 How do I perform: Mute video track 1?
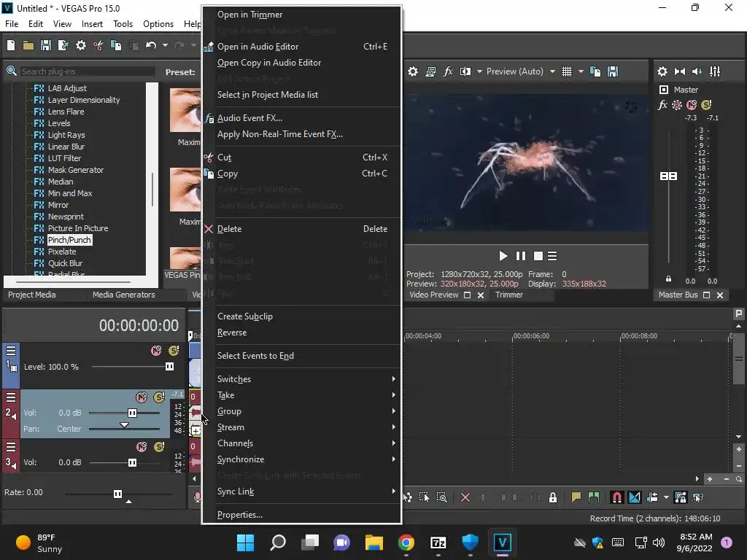click(156, 351)
